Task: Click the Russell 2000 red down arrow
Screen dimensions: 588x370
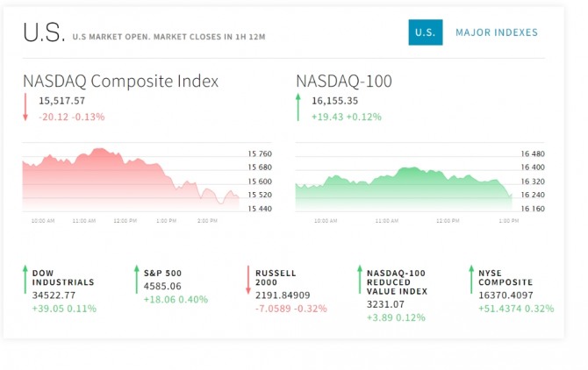Action: [x=248, y=281]
